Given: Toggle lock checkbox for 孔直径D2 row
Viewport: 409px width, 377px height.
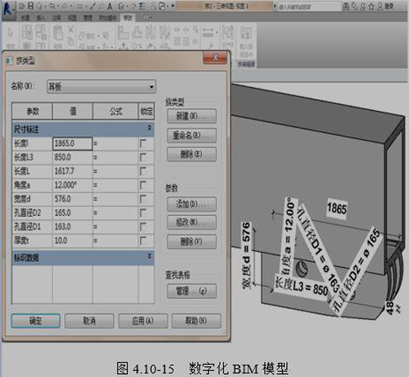Looking at the screenshot, I should point(143,213).
